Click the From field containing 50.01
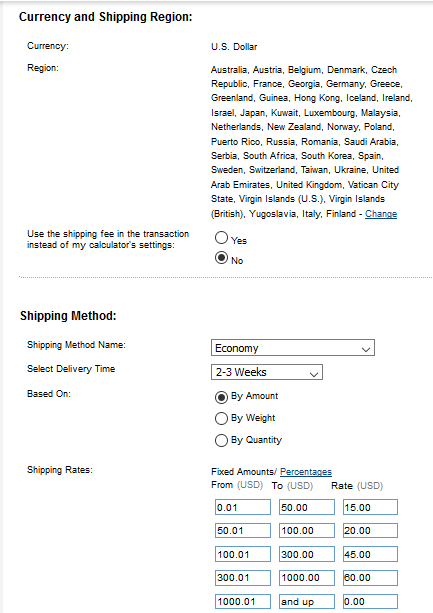Screen dimensions: 433x613 pos(243,531)
